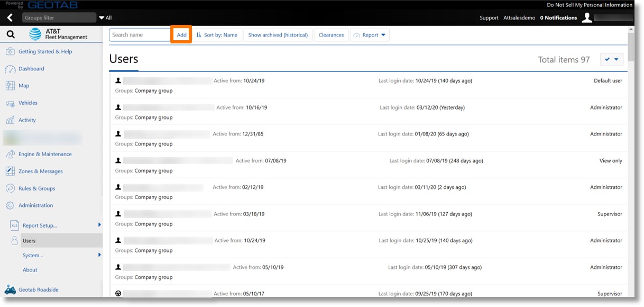Select user row last login 10/25/19
The image size is (644, 307).
tap(369, 245)
